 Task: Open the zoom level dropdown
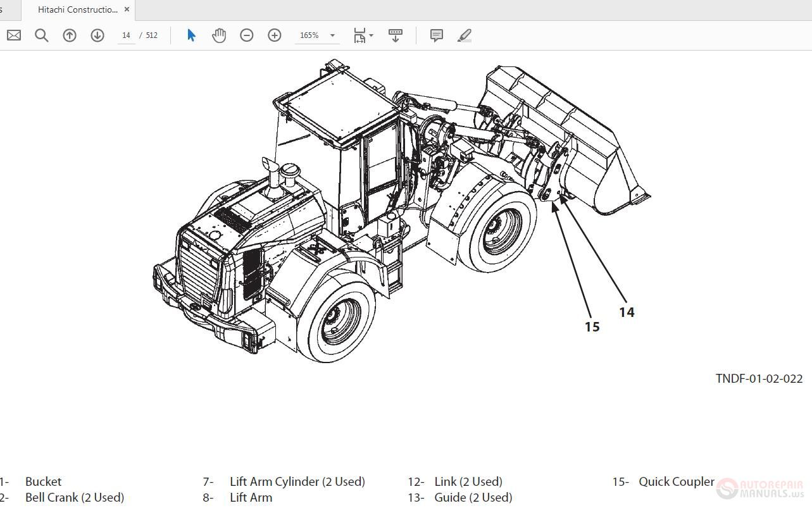(x=331, y=35)
